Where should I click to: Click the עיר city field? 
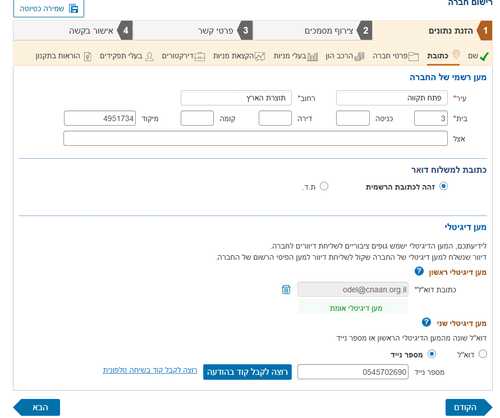coord(392,98)
